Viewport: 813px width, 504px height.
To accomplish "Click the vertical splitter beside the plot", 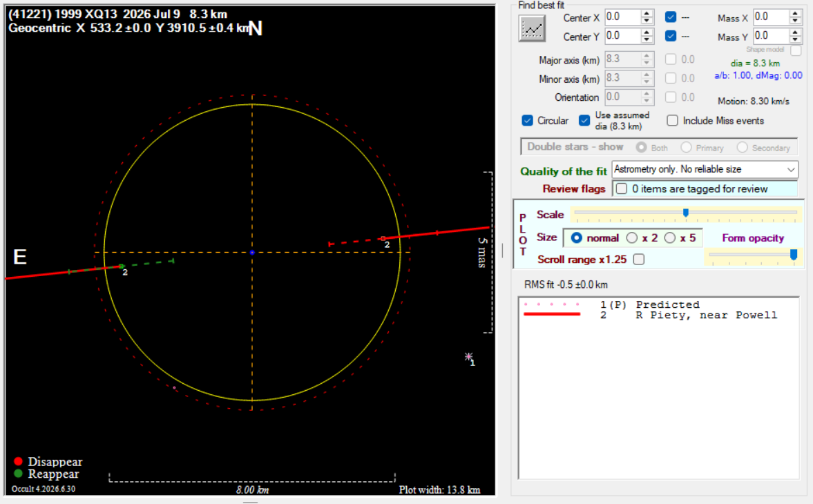I will [502, 251].
